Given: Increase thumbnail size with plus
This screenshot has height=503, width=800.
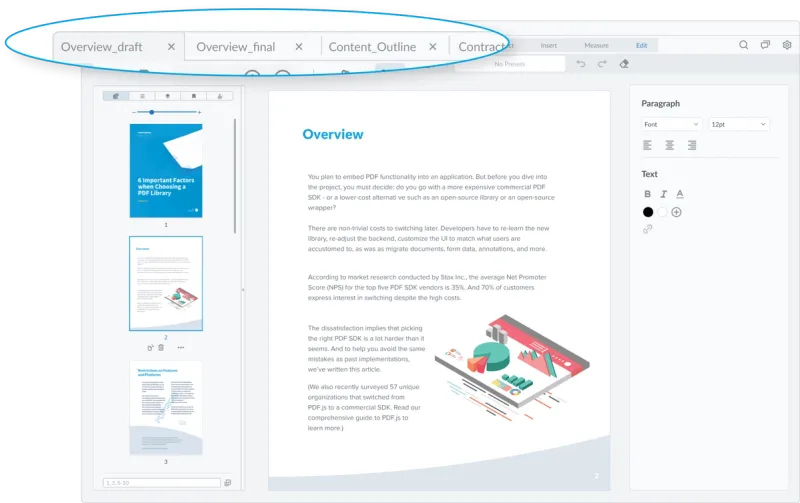Looking at the screenshot, I should tap(199, 112).
